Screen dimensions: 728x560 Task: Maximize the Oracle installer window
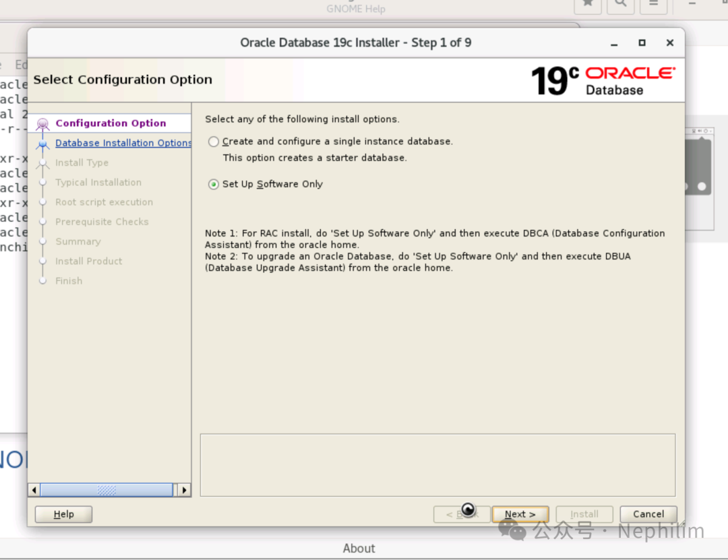642,42
